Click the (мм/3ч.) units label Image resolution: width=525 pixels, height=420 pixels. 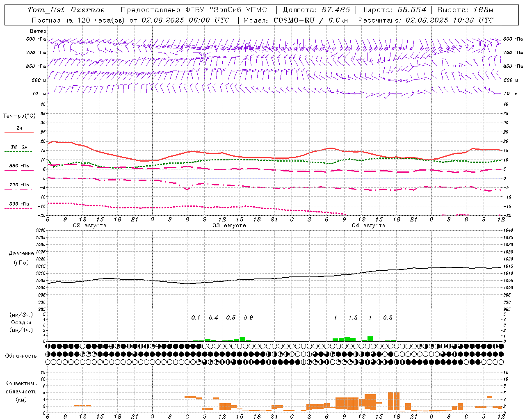(x=21, y=315)
